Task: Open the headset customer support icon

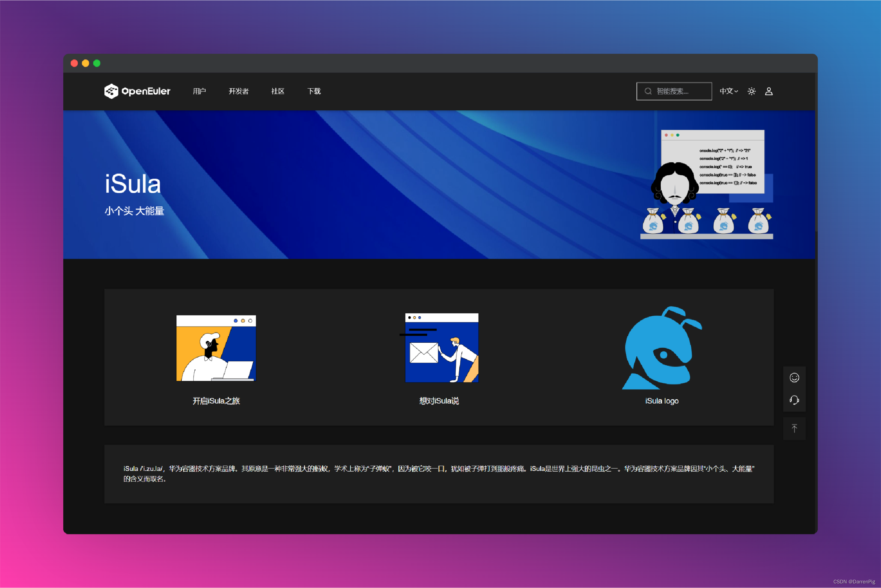Action: (794, 400)
